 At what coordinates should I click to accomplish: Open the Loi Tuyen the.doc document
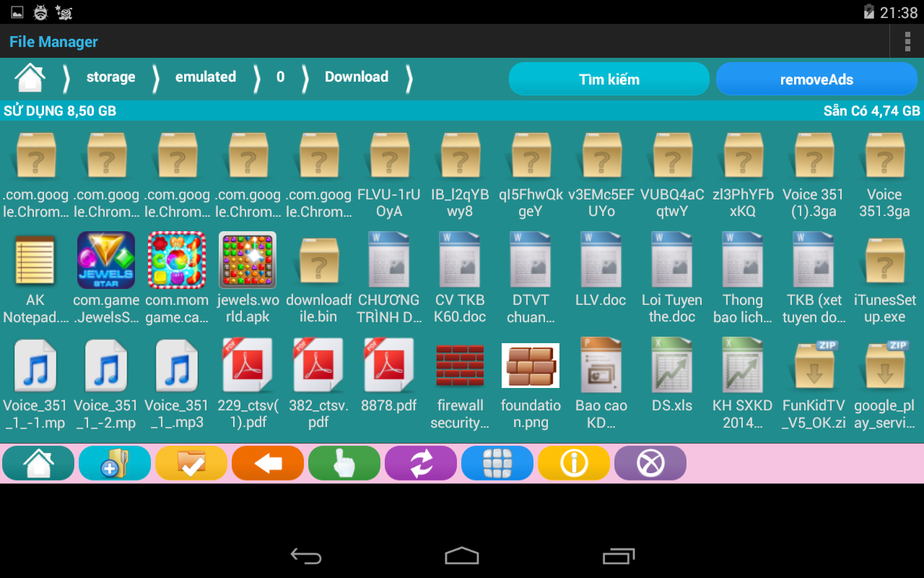(x=672, y=280)
